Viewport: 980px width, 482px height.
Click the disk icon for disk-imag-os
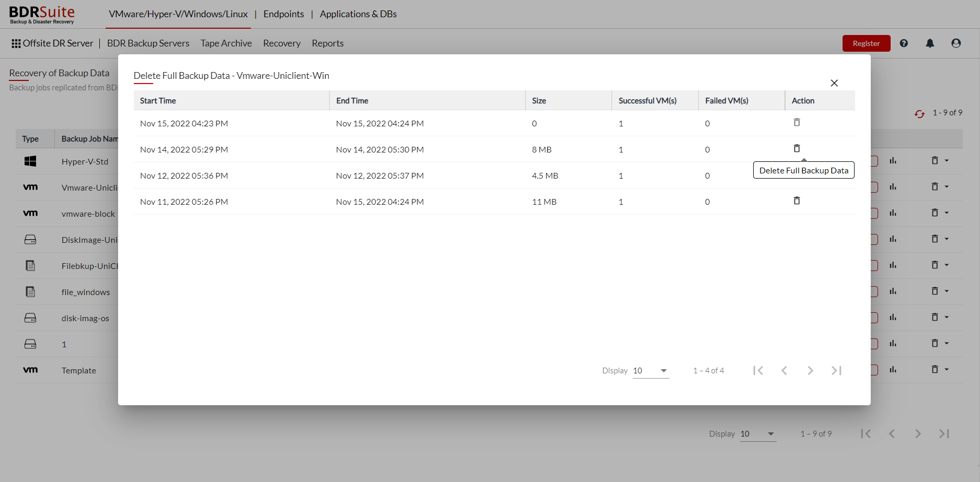point(30,318)
